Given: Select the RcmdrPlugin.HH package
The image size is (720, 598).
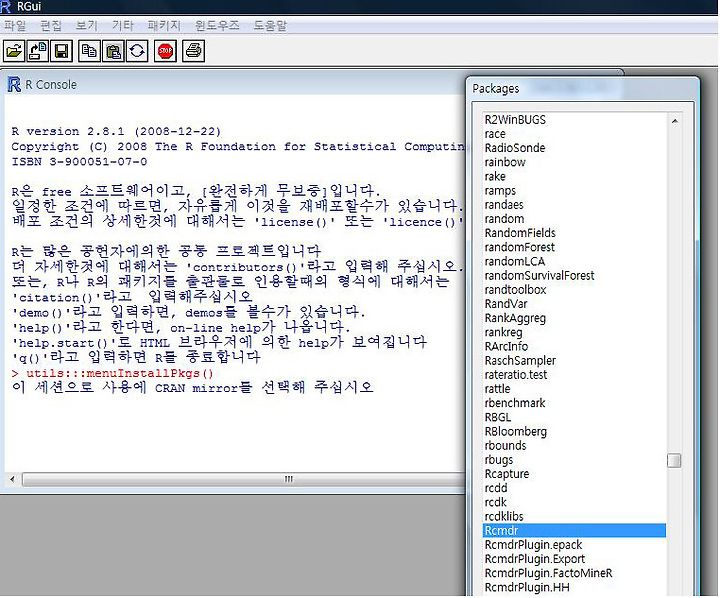Looking at the screenshot, I should coord(574,587).
